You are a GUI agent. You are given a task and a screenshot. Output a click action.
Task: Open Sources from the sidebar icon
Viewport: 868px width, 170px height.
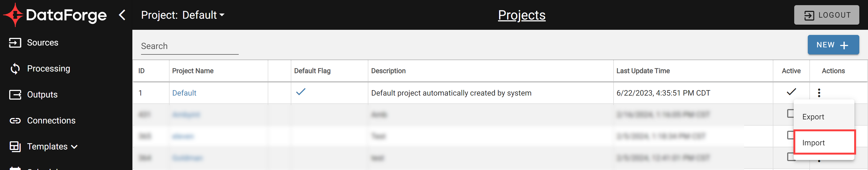pos(15,43)
